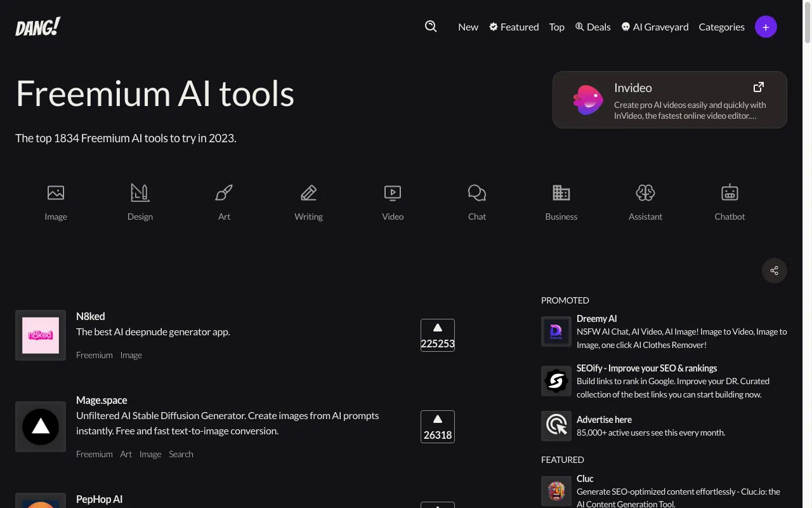Click the DANG! logo

[x=38, y=27]
